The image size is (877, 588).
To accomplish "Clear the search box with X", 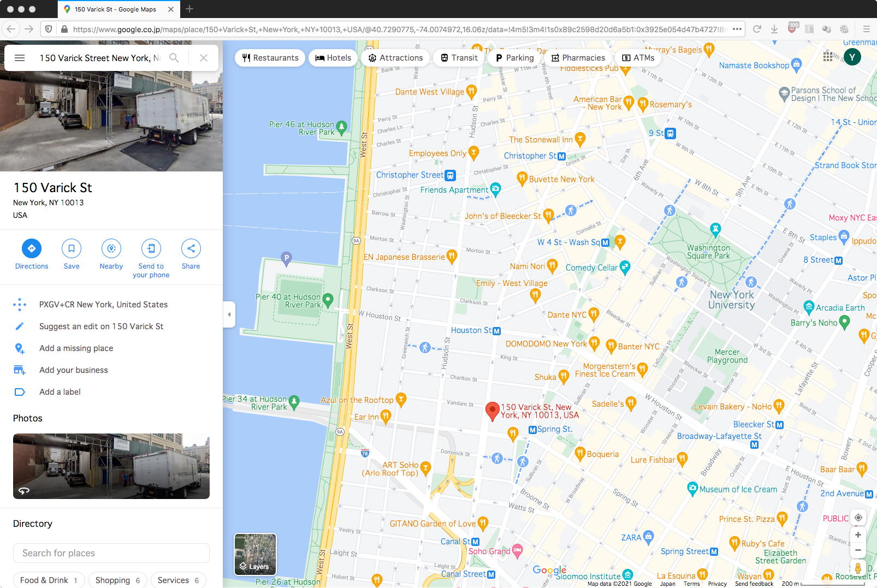I will 204,58.
